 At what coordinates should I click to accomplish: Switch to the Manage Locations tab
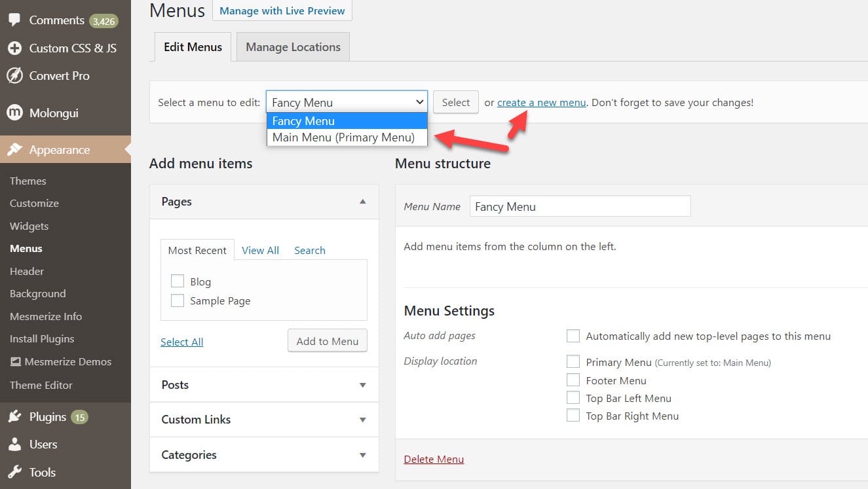tap(293, 46)
